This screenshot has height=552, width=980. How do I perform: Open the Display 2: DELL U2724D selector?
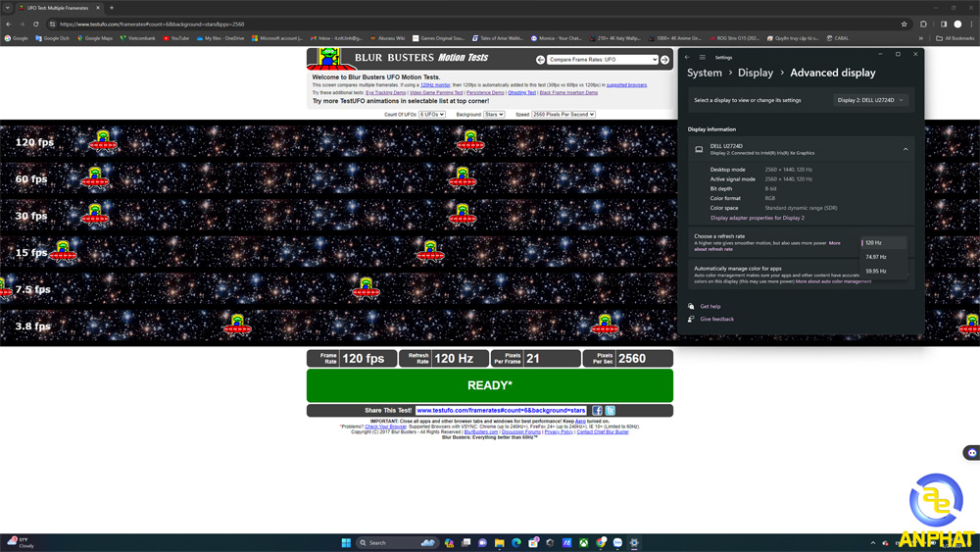click(870, 100)
